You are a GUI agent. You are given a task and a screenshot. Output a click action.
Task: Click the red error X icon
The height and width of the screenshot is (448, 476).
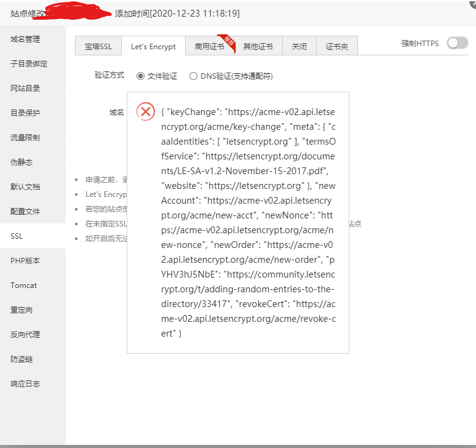[x=146, y=111]
